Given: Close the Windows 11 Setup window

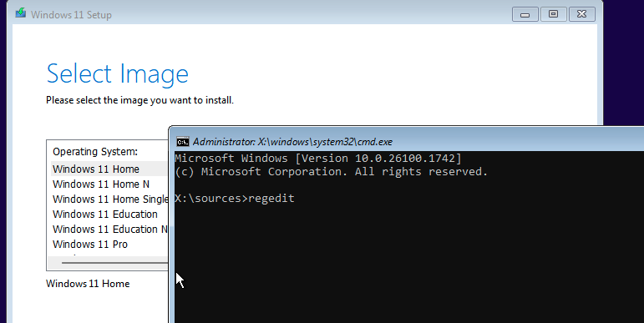Looking at the screenshot, I should click(581, 14).
